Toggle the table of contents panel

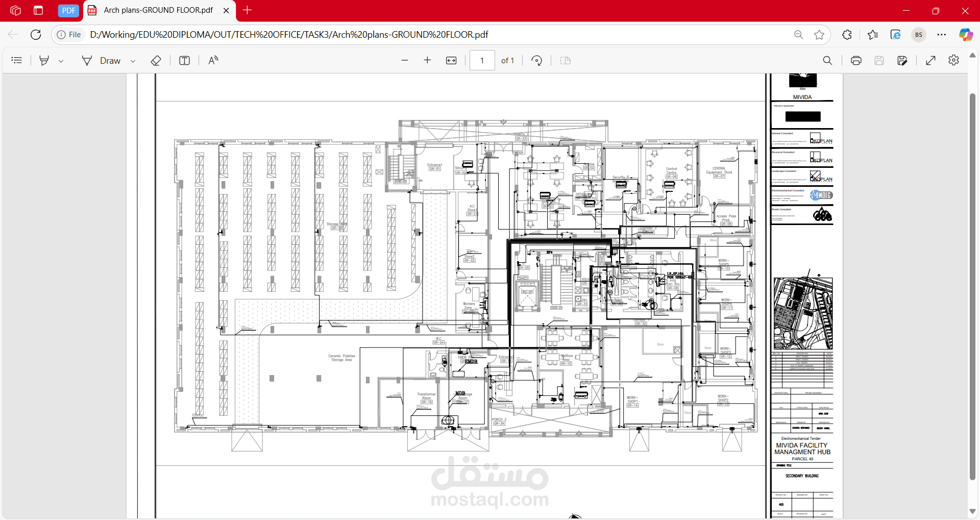(x=17, y=60)
